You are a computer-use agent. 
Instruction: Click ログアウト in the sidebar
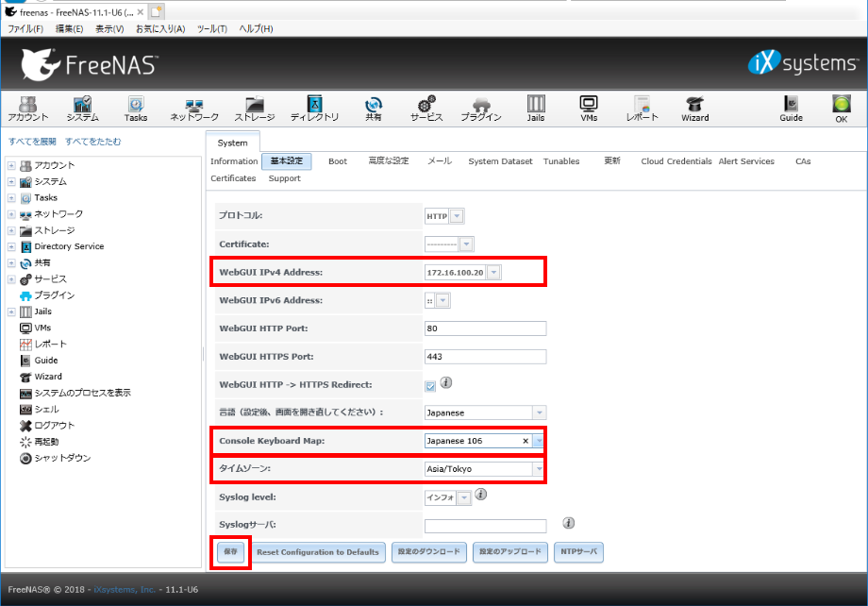55,426
